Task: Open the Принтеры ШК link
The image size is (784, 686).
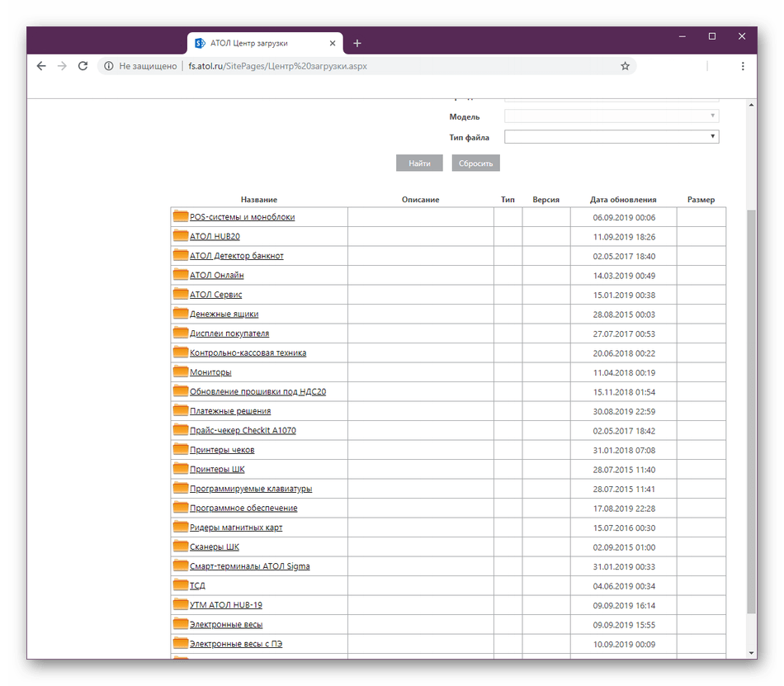Action: [x=217, y=470]
